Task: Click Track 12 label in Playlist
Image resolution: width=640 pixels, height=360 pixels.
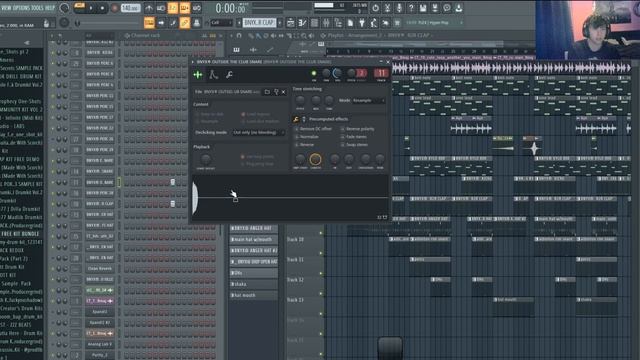Action: tap(296, 280)
